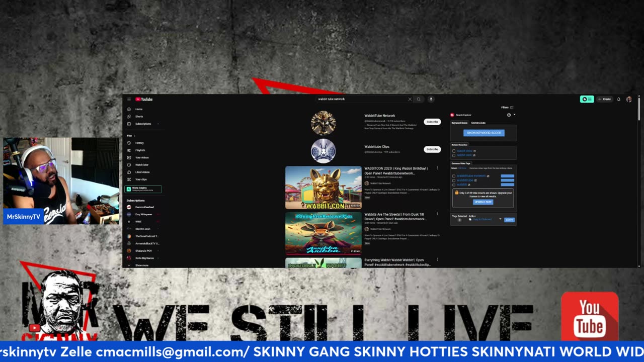Open three-dot menu for Everything Wabbit video
Image resolution: width=644 pixels, height=362 pixels.
coord(437,260)
